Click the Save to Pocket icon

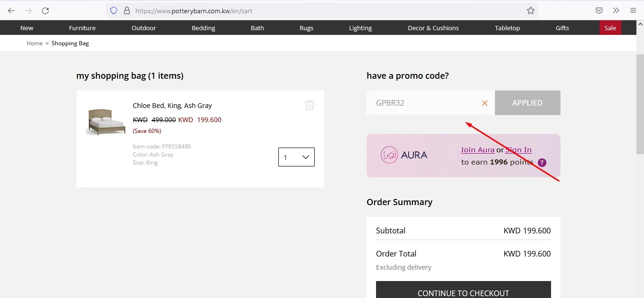pos(599,10)
